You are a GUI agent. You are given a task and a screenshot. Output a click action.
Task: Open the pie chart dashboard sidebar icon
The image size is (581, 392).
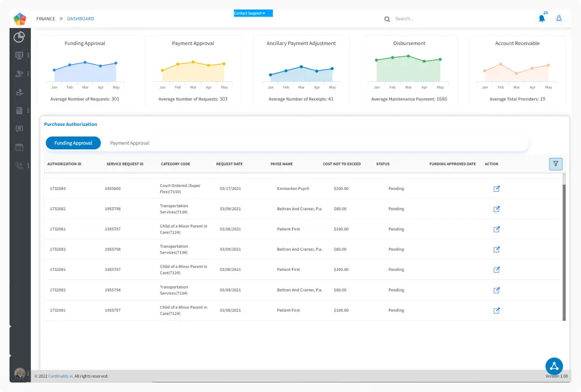pyautogui.click(x=20, y=37)
